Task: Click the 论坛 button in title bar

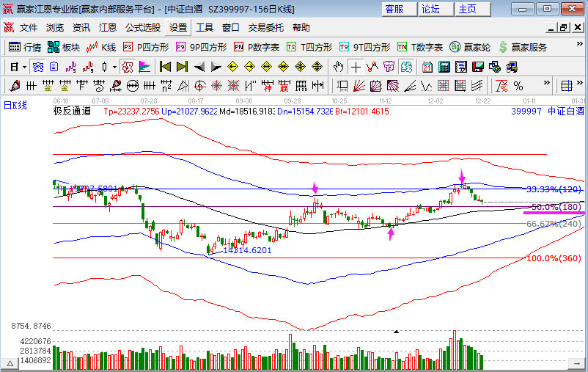Action: click(x=436, y=9)
